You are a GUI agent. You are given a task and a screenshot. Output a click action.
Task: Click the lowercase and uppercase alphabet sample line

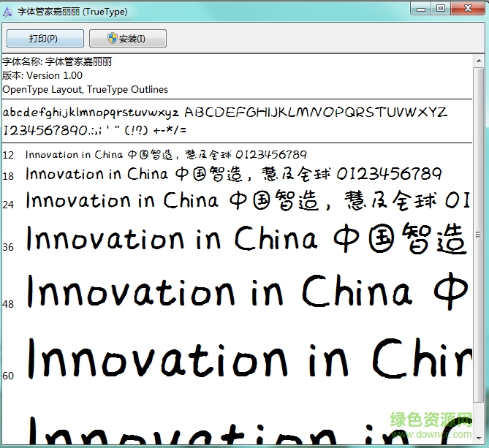(x=224, y=113)
